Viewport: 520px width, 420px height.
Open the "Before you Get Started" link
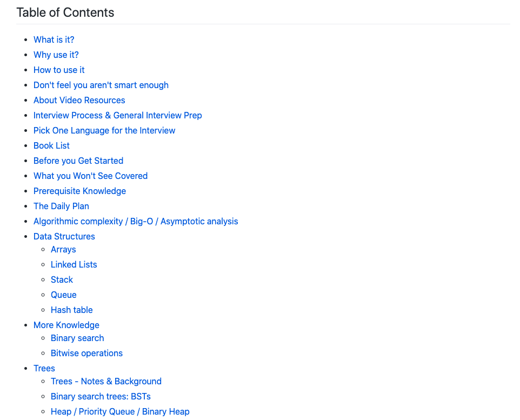(78, 161)
